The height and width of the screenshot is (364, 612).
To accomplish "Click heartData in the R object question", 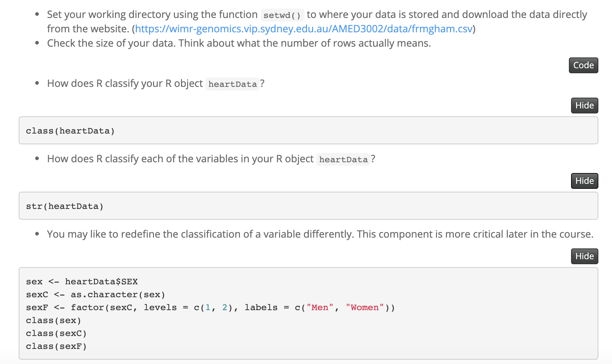I will [x=232, y=84].
